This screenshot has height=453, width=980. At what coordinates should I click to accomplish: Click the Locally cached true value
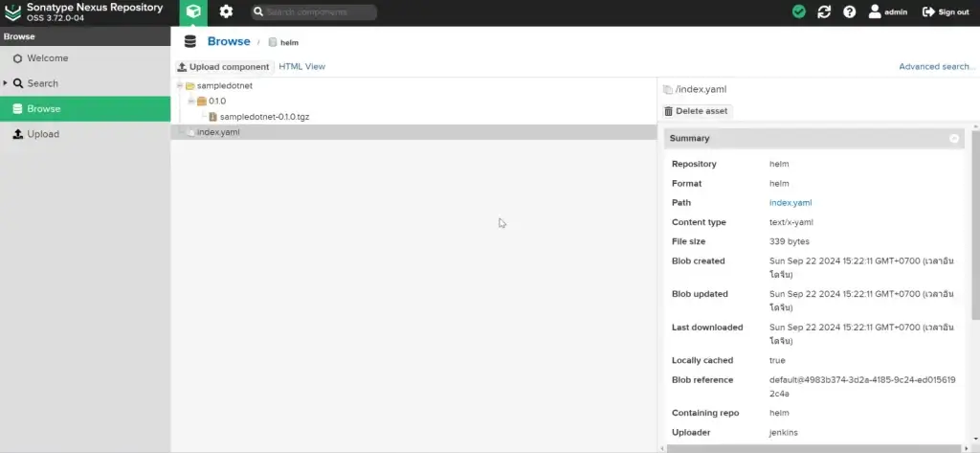point(777,360)
